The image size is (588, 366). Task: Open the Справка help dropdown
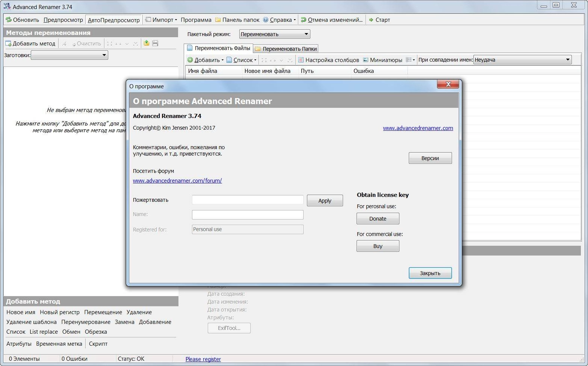pyautogui.click(x=279, y=20)
